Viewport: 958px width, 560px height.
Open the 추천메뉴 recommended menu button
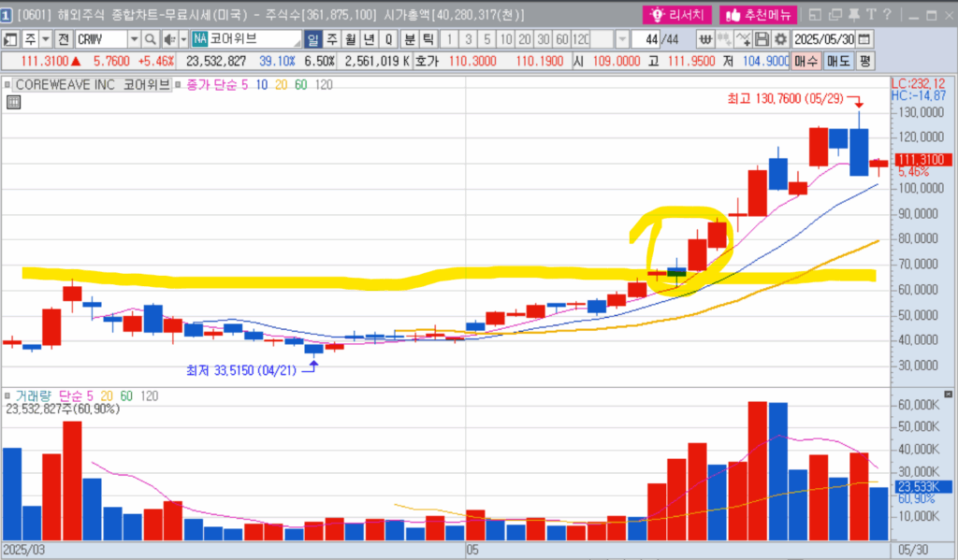point(758,15)
